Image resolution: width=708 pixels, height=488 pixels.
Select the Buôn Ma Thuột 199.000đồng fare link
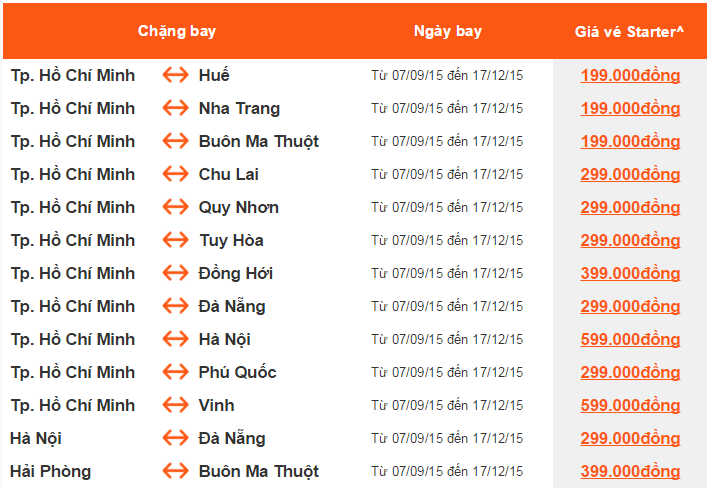(x=630, y=141)
